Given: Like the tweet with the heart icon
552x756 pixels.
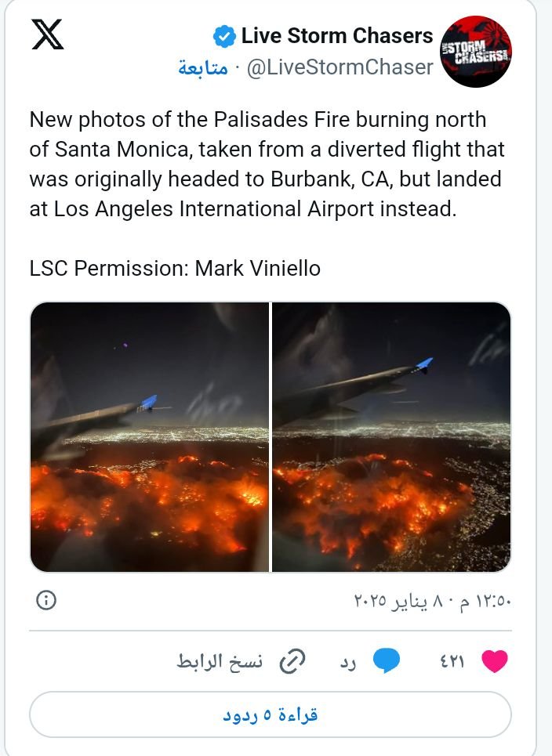Looking at the screenshot, I should [x=494, y=662].
